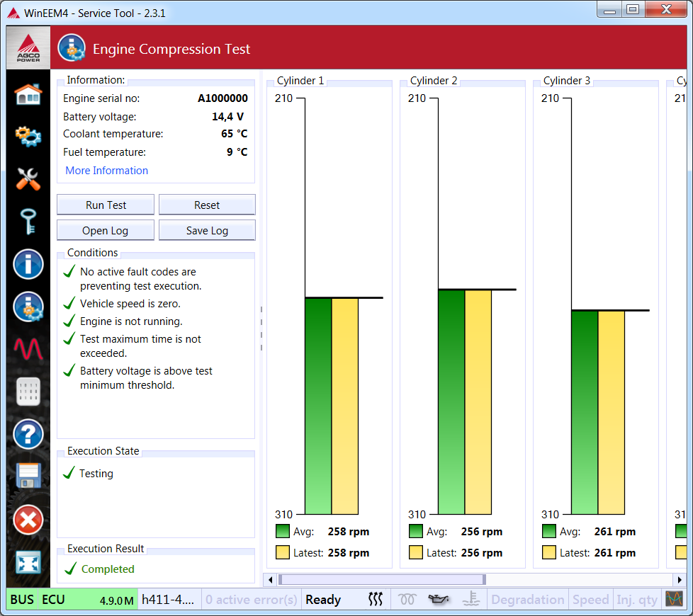Click the horizontal scrollbar thumb under cylinders
The height and width of the screenshot is (616, 693).
(381, 580)
